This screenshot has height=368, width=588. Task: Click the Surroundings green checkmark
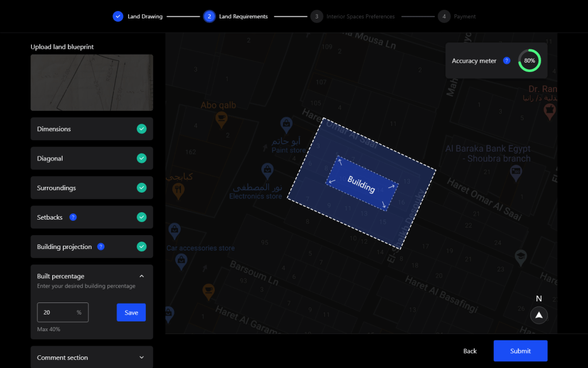coord(141,187)
